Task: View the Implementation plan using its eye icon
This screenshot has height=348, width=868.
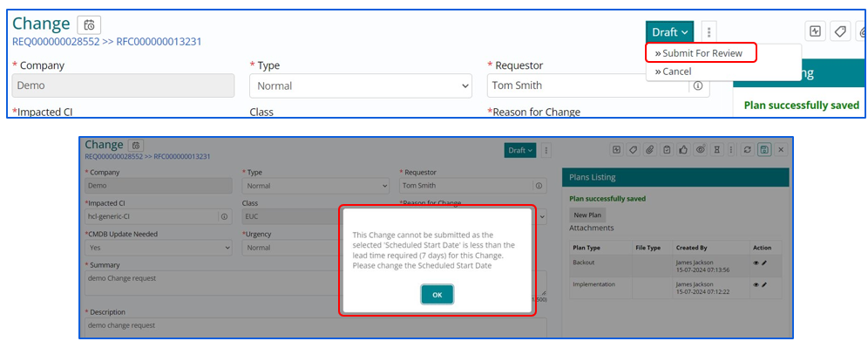Action: (x=756, y=284)
